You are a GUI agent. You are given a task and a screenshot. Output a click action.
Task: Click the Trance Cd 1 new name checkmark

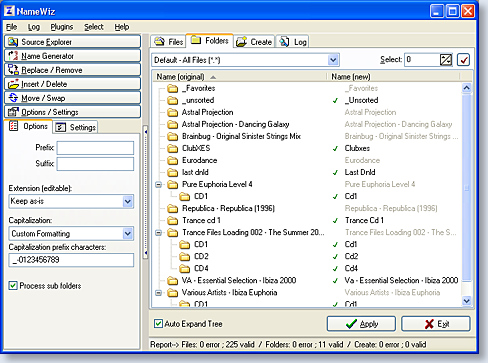click(x=335, y=220)
